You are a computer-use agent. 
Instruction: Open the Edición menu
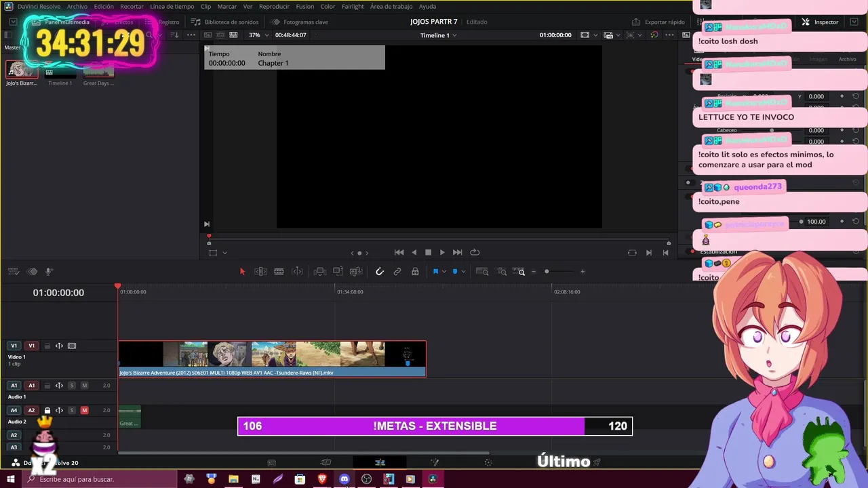(x=104, y=6)
